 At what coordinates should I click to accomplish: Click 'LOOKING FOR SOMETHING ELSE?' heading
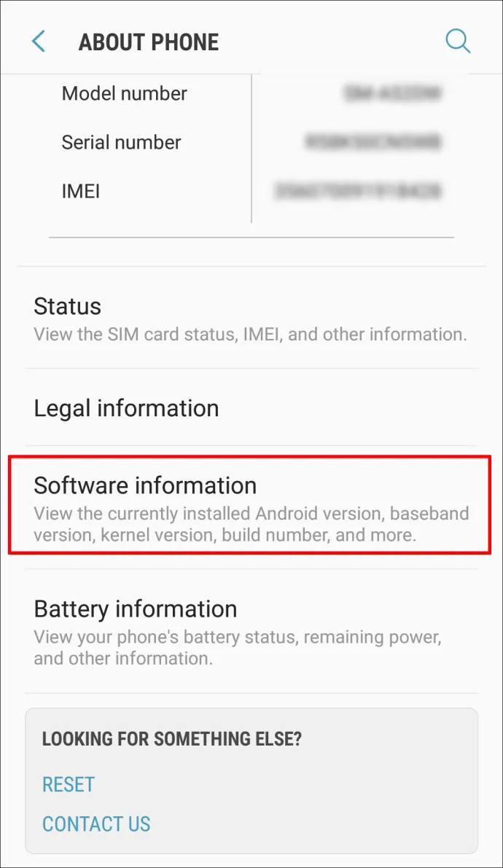coord(172,739)
